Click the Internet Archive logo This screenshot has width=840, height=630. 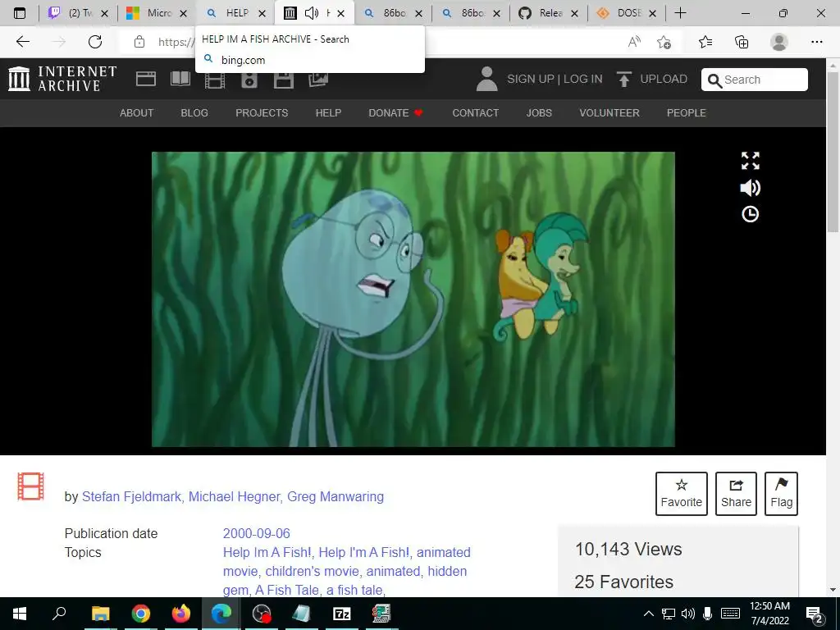[x=62, y=79]
